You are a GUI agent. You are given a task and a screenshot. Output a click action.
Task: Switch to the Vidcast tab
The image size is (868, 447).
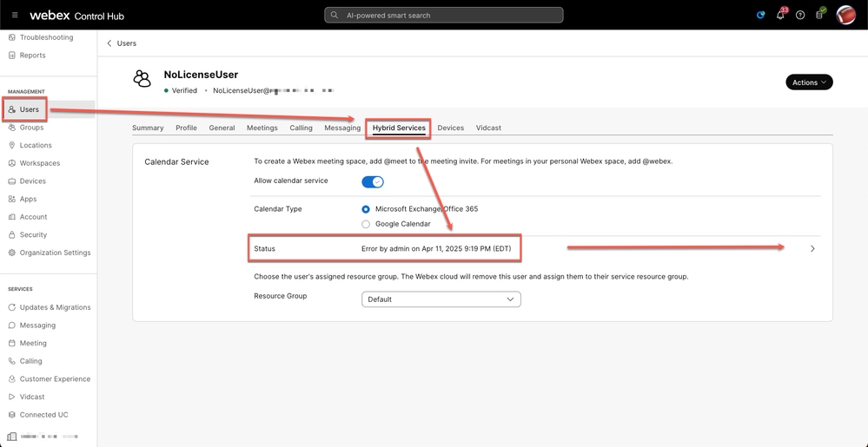pyautogui.click(x=488, y=128)
